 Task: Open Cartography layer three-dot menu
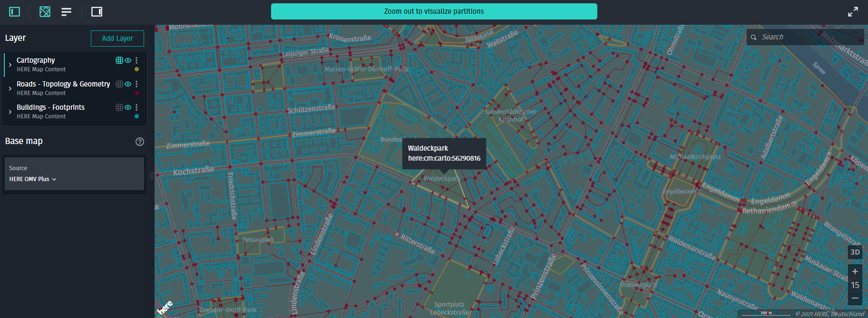(137, 60)
